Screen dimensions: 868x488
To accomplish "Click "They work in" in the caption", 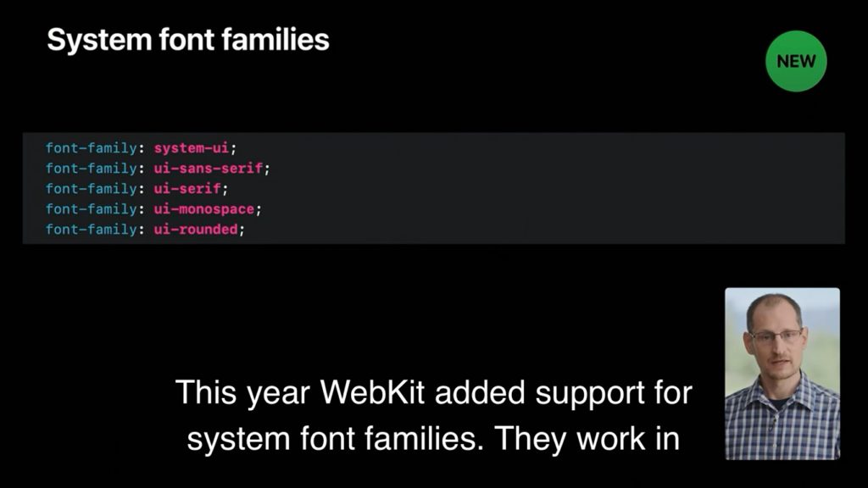I will 587,438.
